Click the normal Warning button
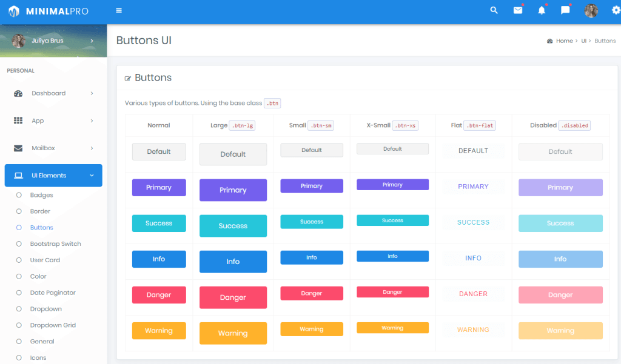 click(x=159, y=331)
